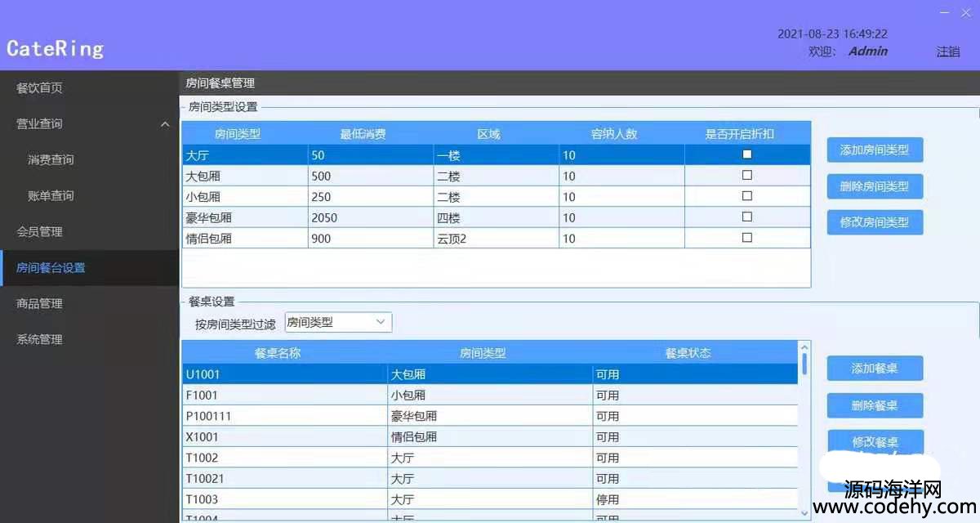Image resolution: width=980 pixels, height=523 pixels.
Task: Select 账单查询 in sidebar
Action: [51, 196]
